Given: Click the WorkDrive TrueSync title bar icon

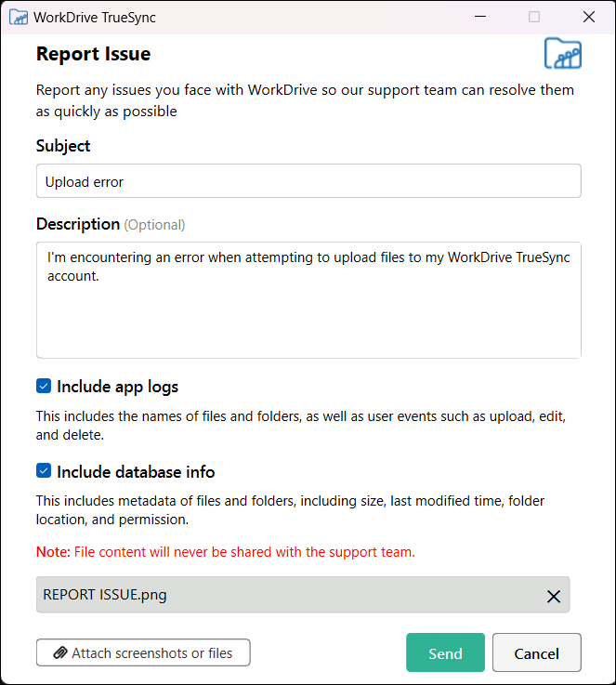Looking at the screenshot, I should (19, 17).
